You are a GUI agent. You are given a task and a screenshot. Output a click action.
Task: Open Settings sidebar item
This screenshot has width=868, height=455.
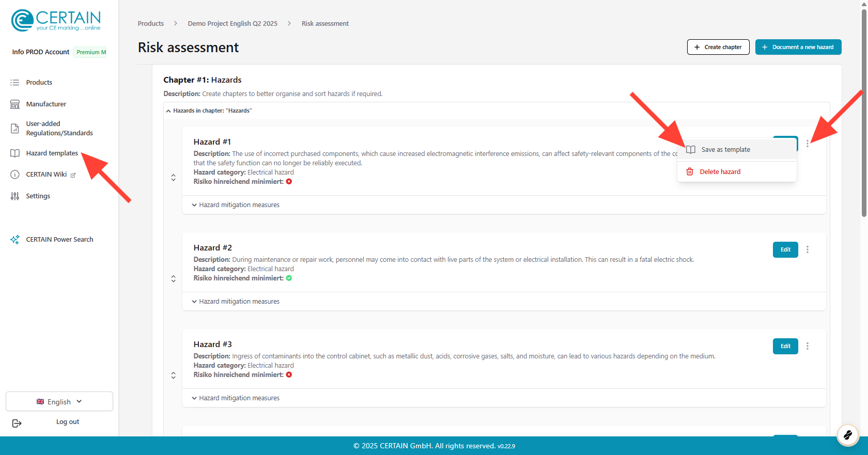[x=38, y=196]
